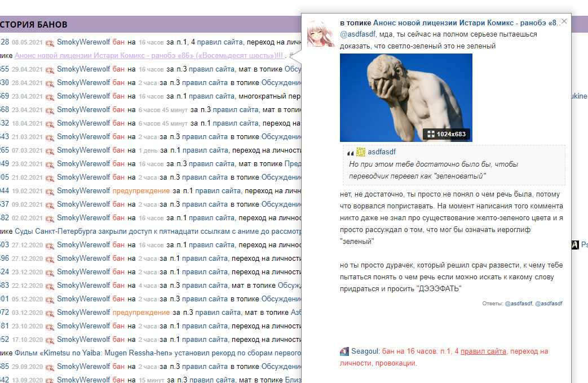The image size is (588, 383).
Task: Click the 1024x683 expand badge on the image
Action: tap(446, 135)
